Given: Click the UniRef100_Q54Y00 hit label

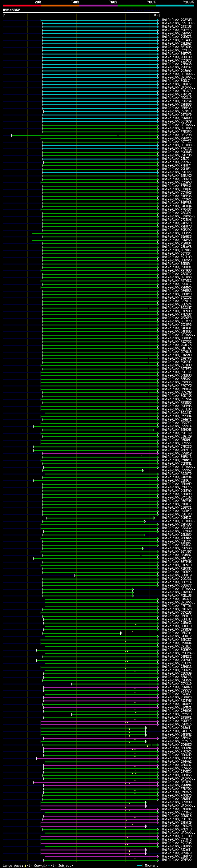Looking at the screenshot, I should tap(177, 860).
